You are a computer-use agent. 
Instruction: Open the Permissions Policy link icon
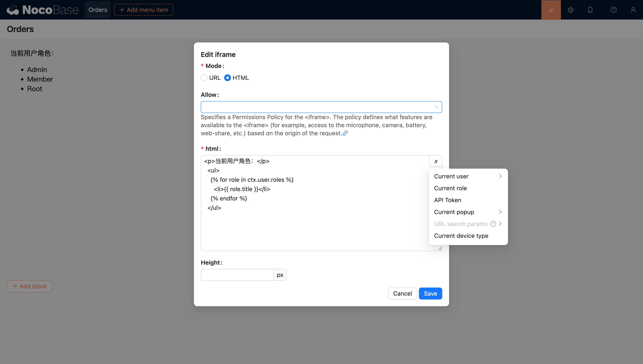[x=345, y=133]
